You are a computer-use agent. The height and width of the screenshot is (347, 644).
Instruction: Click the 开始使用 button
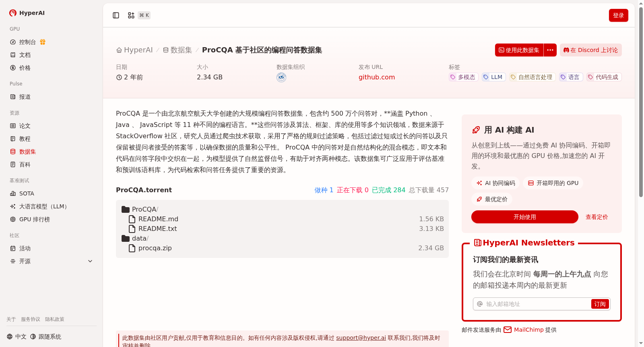click(525, 217)
